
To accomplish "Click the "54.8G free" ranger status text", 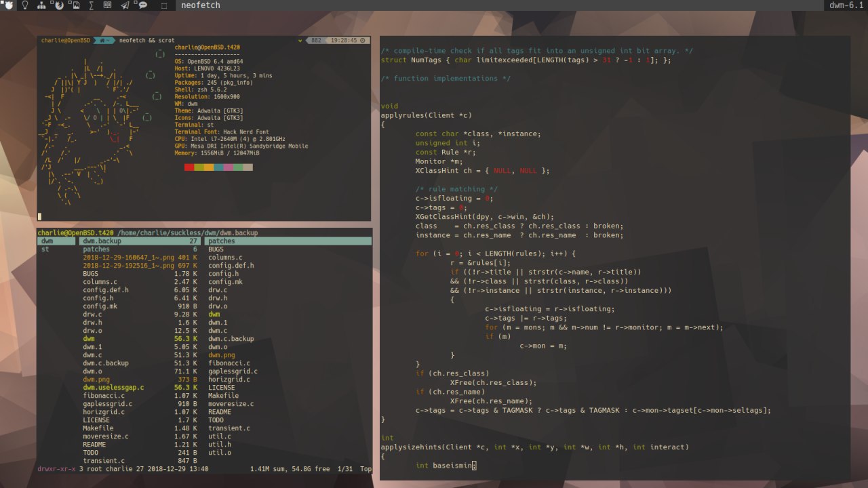I will pyautogui.click(x=310, y=469).
